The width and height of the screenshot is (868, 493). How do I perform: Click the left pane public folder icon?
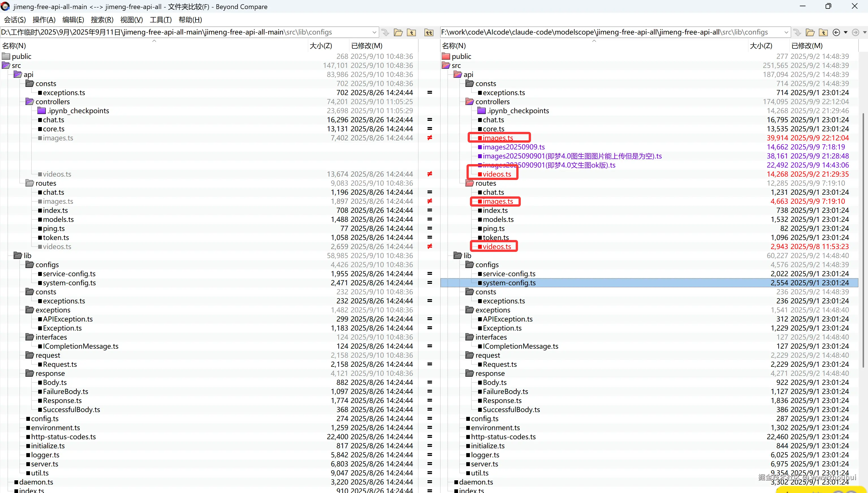tap(6, 56)
